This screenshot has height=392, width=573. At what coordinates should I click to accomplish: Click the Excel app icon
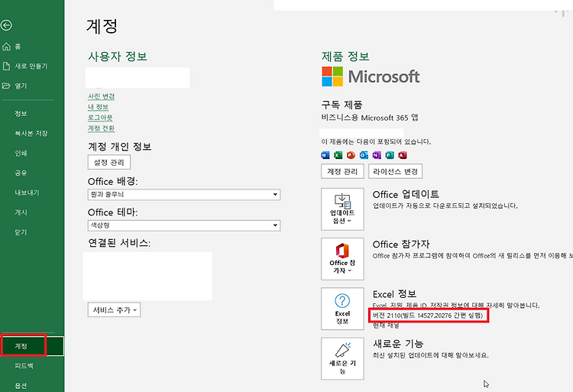click(x=338, y=155)
